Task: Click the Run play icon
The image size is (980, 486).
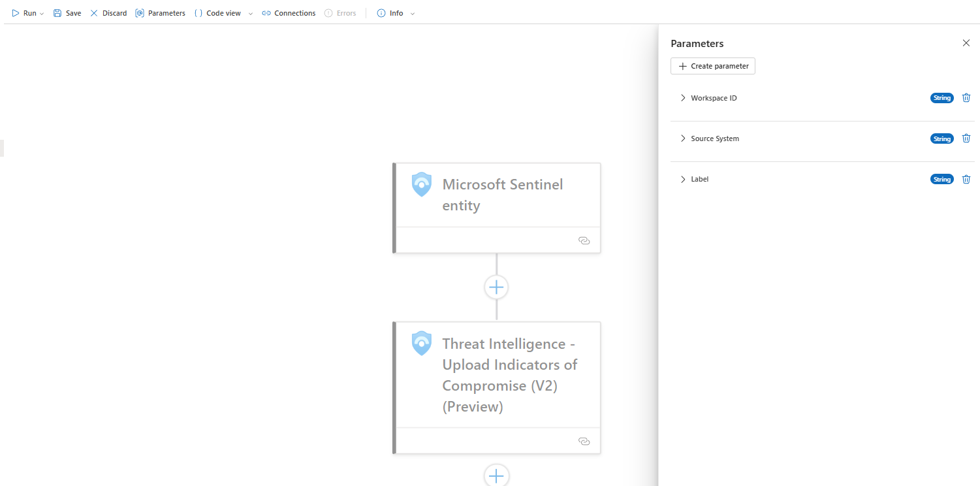Action: click(x=16, y=13)
